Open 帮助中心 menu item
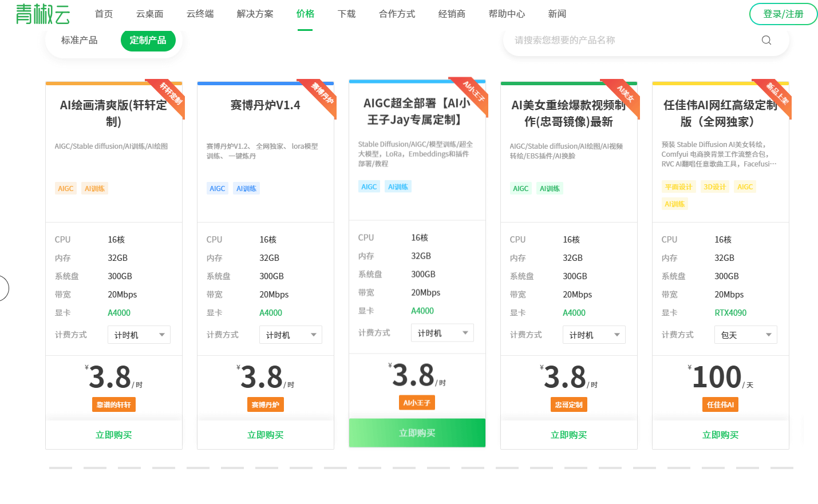The width and height of the screenshot is (818, 504). click(507, 14)
